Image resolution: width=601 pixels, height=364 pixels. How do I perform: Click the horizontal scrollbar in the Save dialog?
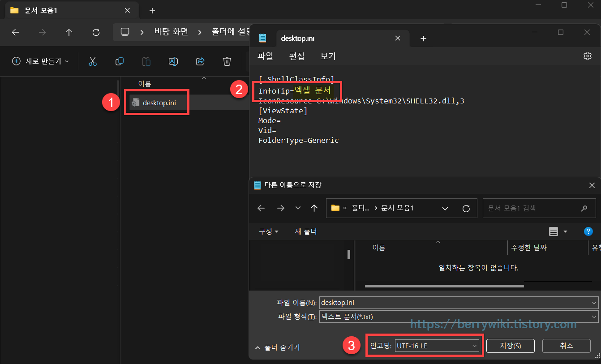click(x=443, y=286)
